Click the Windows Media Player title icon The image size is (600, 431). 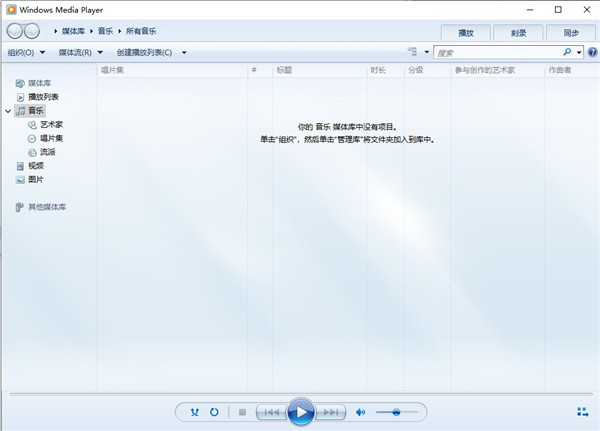click(x=11, y=10)
